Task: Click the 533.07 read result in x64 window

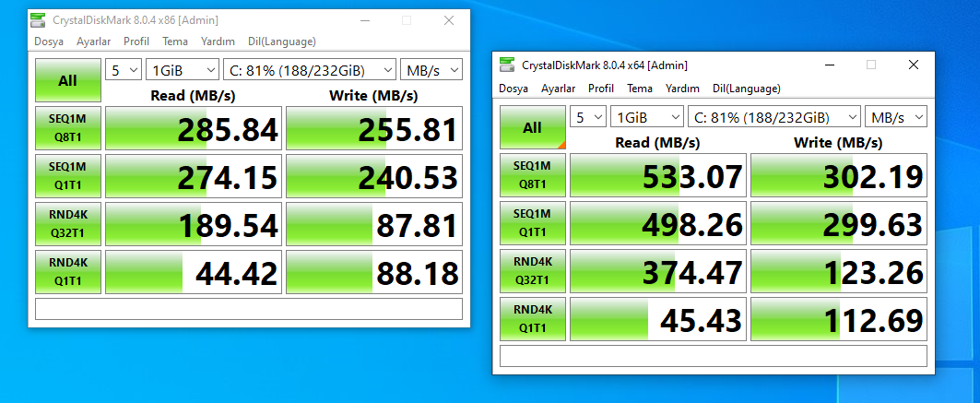Action: pos(658,175)
